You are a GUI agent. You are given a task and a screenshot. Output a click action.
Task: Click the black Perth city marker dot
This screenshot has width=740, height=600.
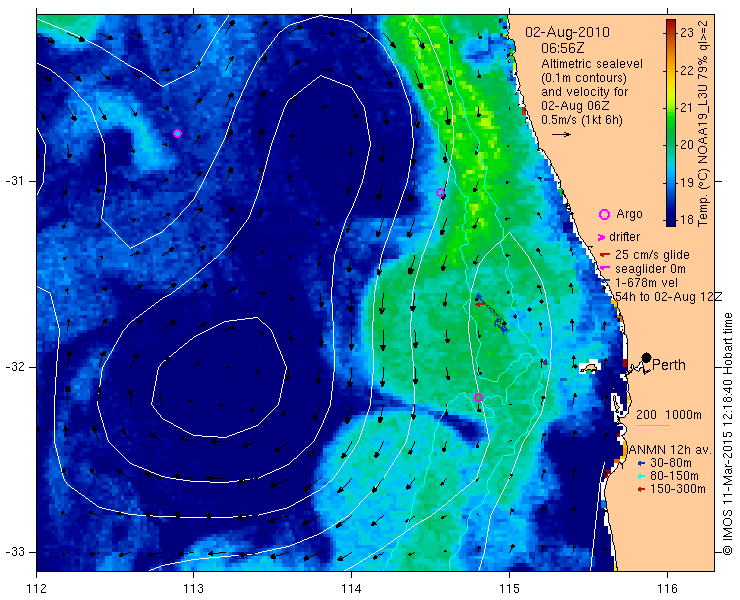(647, 357)
